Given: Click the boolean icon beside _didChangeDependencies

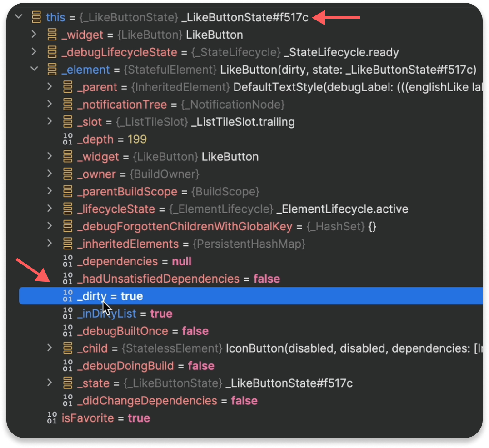Looking at the screenshot, I should [x=67, y=400].
